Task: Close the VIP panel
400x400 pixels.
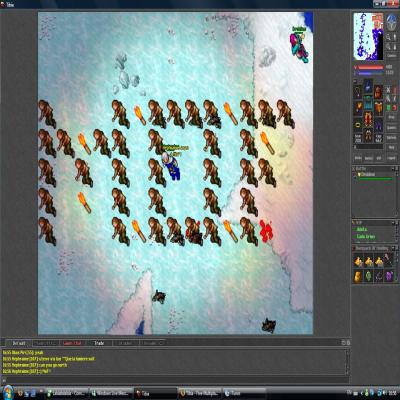Action: (x=396, y=222)
